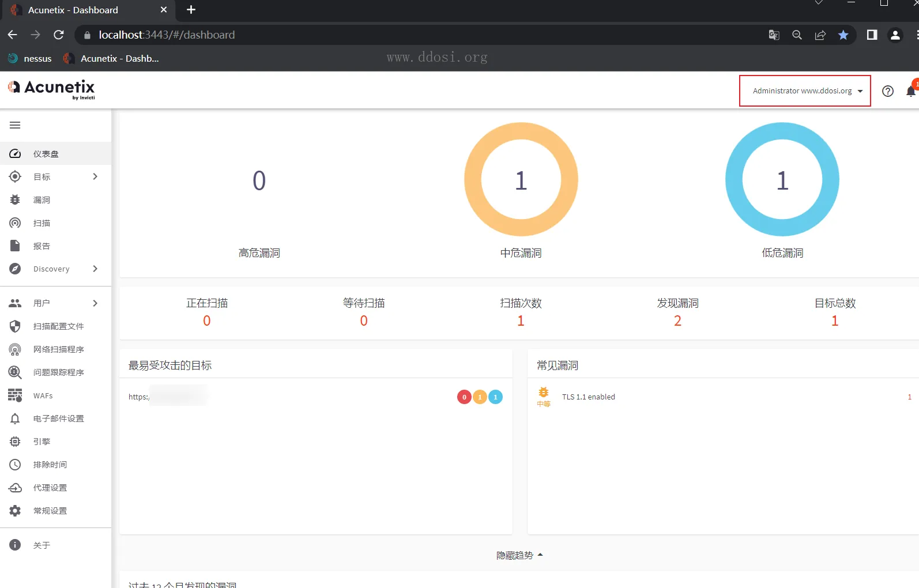Click the 扫描配置文件 shield icon

(15, 326)
